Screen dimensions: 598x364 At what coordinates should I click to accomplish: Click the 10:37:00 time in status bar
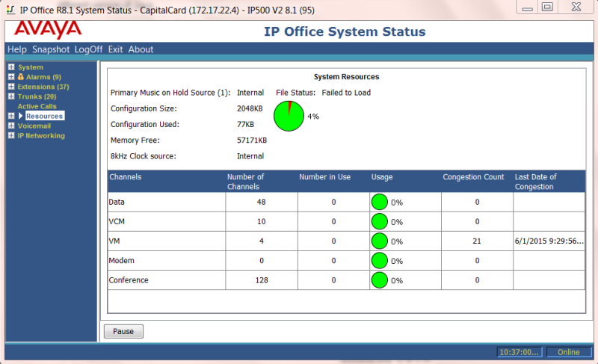pyautogui.click(x=520, y=352)
